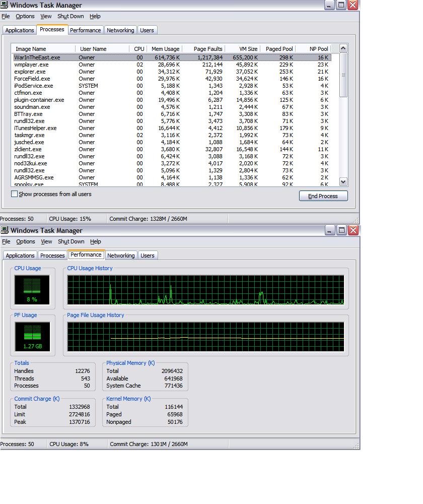The image size is (423, 504).
Task: Switch to Performance tab in upper window
Action: 86,30
